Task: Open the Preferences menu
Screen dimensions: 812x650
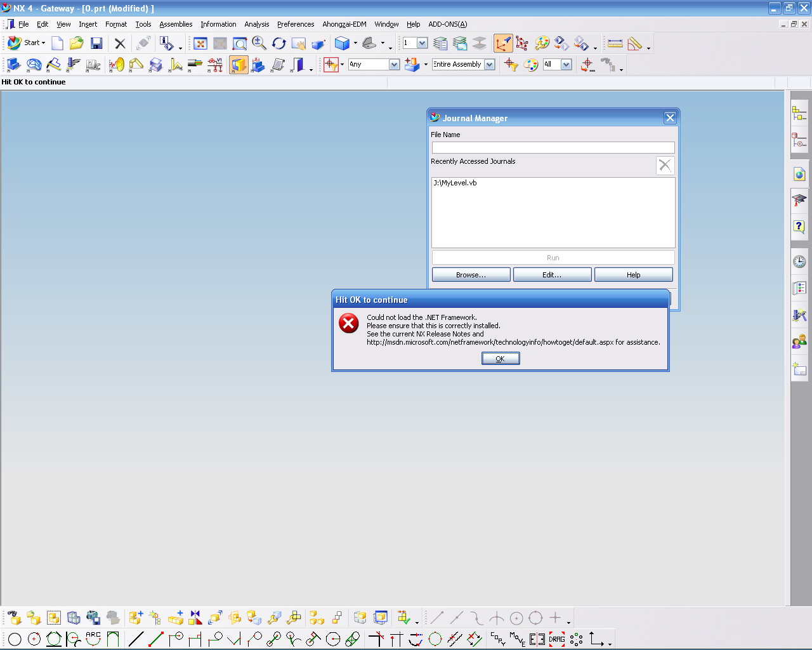Action: 296,24
